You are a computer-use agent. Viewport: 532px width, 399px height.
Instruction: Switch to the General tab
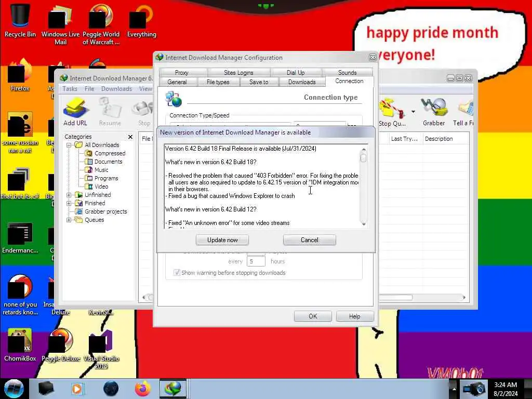177,82
